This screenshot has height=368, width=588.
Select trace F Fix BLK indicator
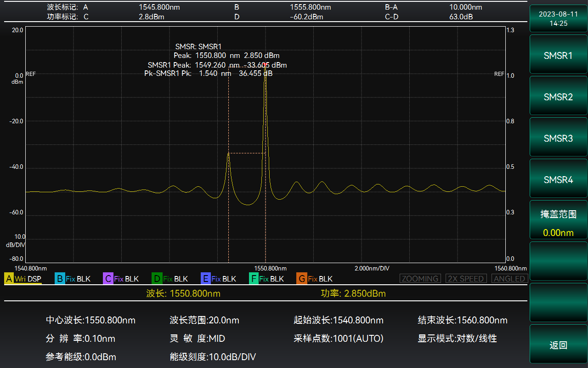(x=266, y=279)
